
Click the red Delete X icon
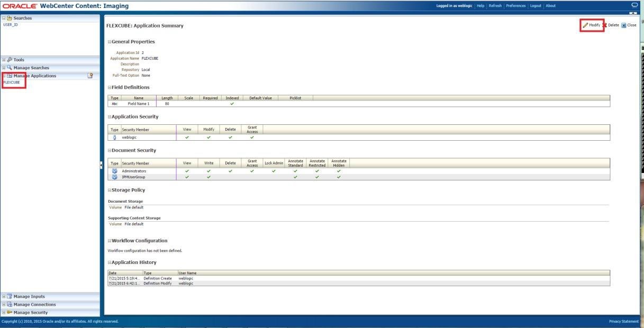[604, 25]
